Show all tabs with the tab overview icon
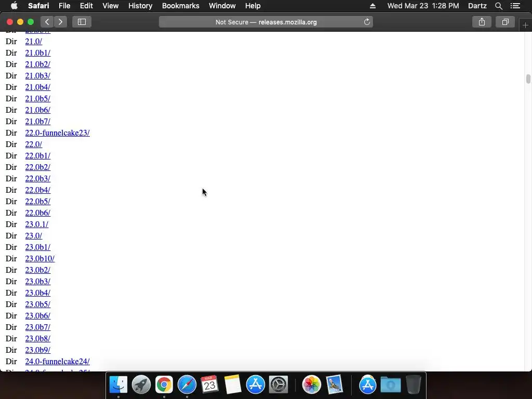532x399 pixels. (x=505, y=22)
